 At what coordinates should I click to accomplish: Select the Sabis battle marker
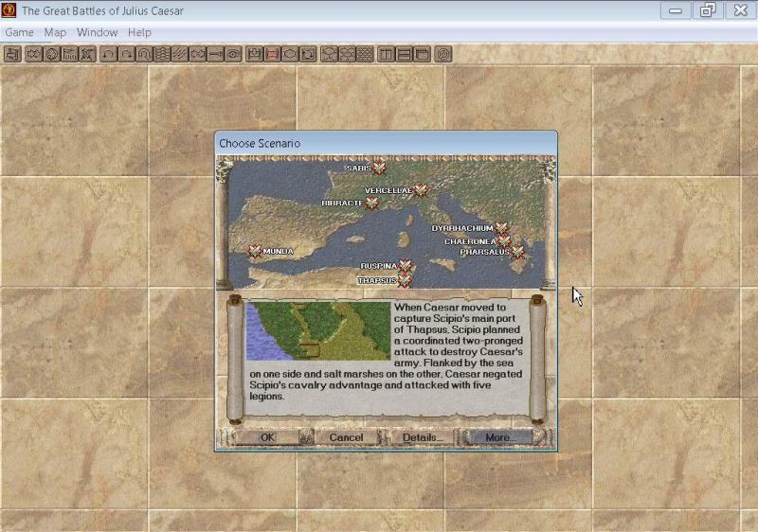[379, 168]
